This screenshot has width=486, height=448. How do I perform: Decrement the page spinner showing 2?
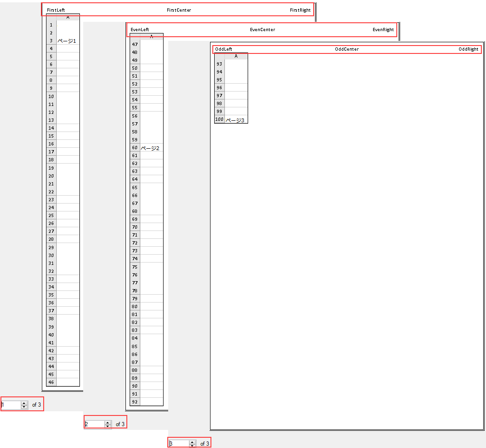(x=108, y=426)
